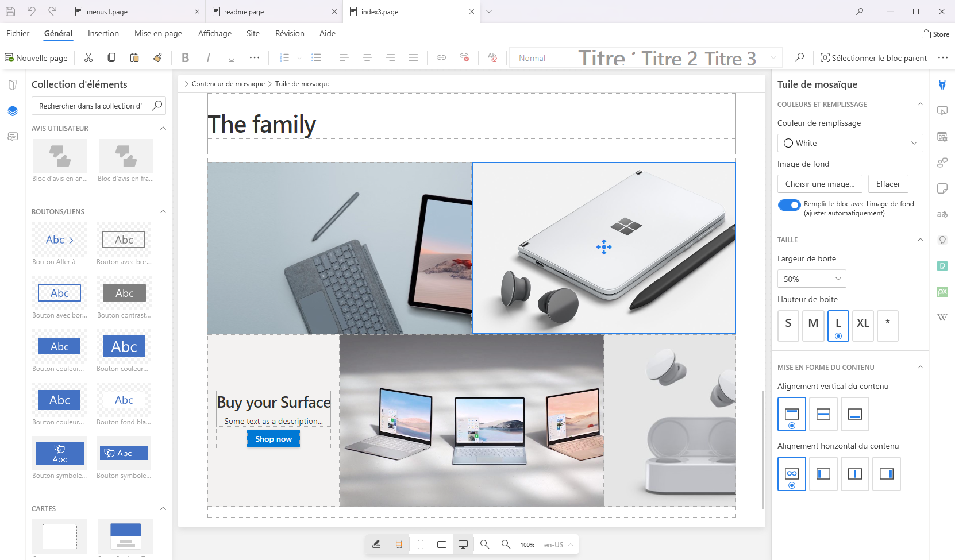Screen dimensions: 955x560
Task: Open the pages sidebar icon
Action: (13, 85)
